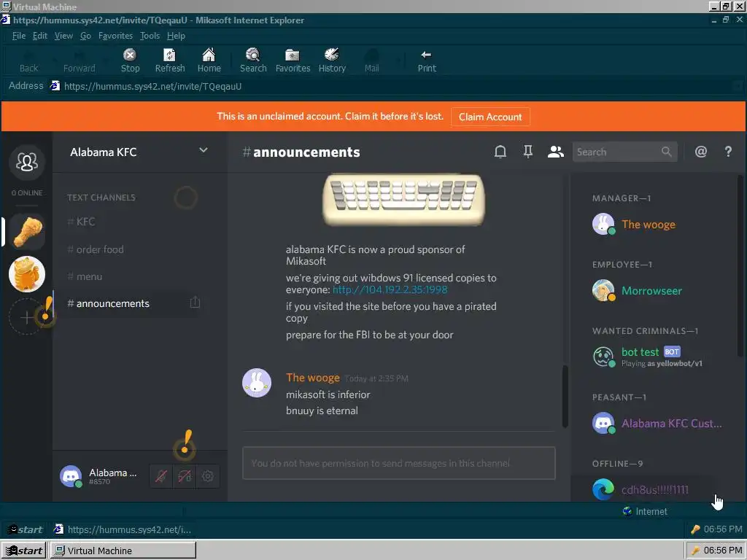Select the menu channel
Image resolution: width=747 pixels, height=560 pixels.
point(128,276)
